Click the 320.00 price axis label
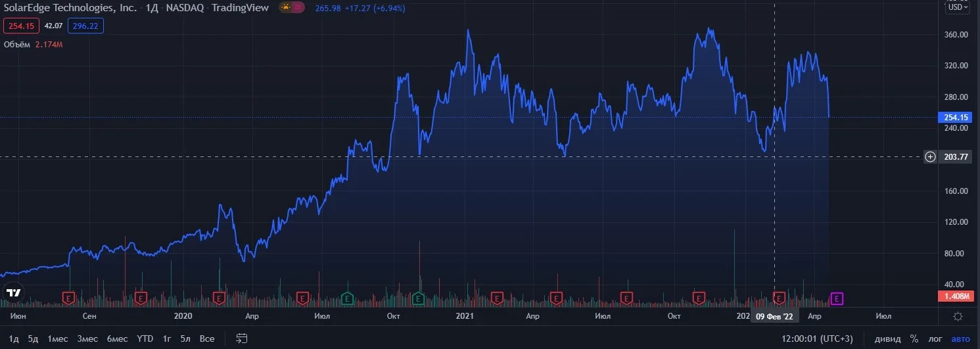The height and width of the screenshot is (349, 980). pyautogui.click(x=954, y=66)
